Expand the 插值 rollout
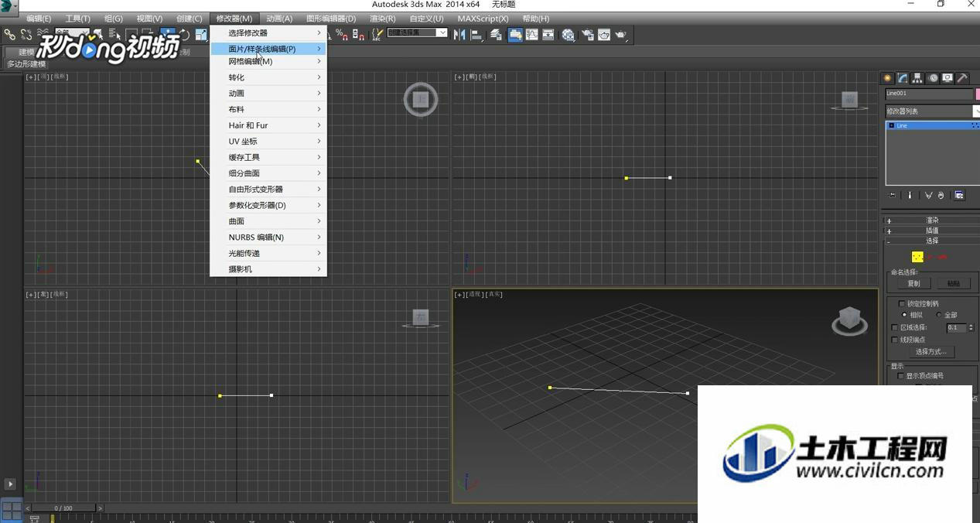 tap(931, 231)
